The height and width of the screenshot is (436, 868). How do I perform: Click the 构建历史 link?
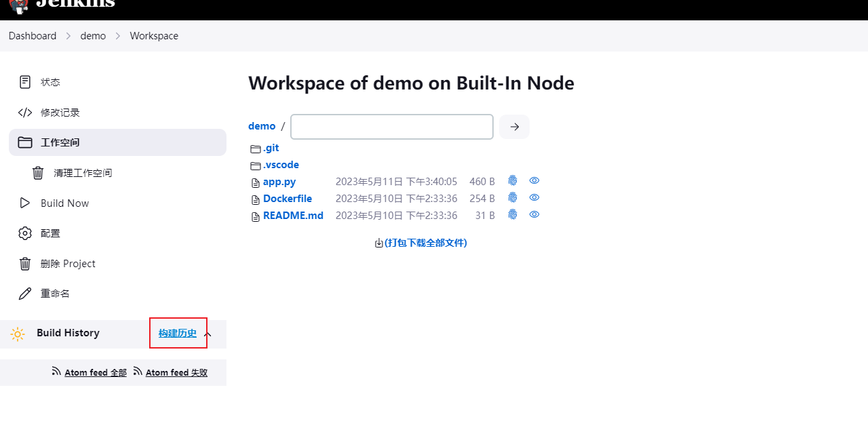click(x=178, y=333)
